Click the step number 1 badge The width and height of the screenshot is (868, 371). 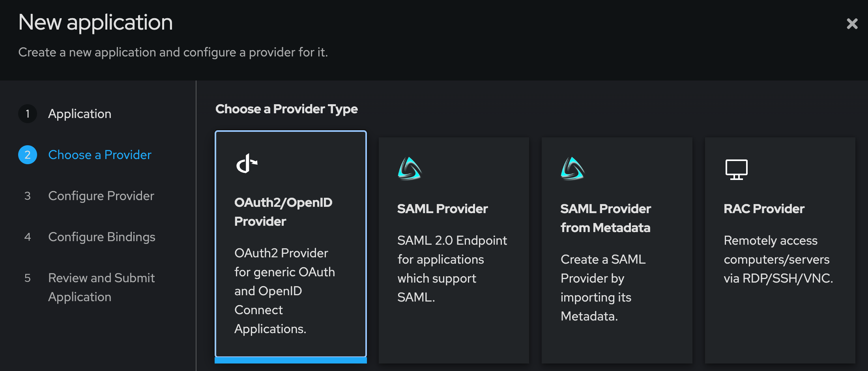pos(28,114)
